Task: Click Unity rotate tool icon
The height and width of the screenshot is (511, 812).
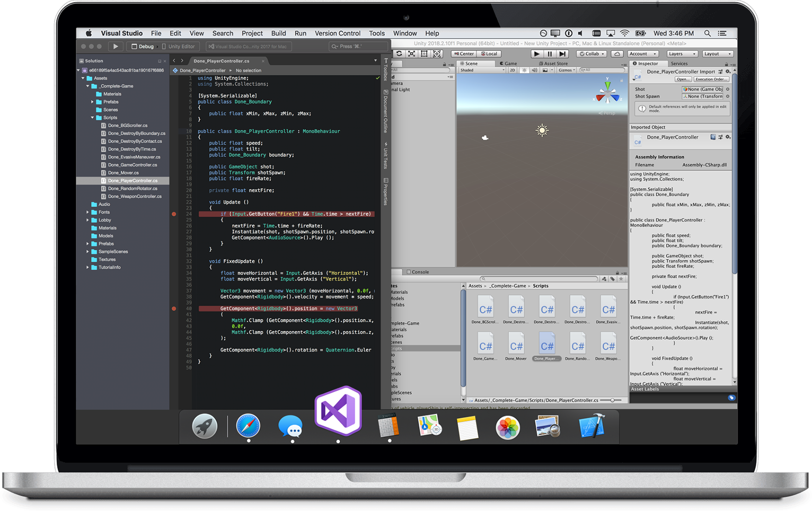Action: (x=399, y=54)
